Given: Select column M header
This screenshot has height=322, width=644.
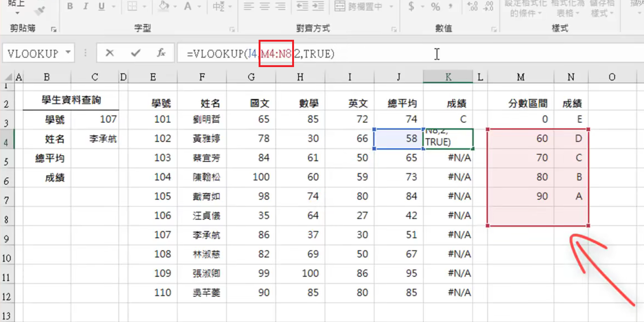Looking at the screenshot, I should click(521, 77).
